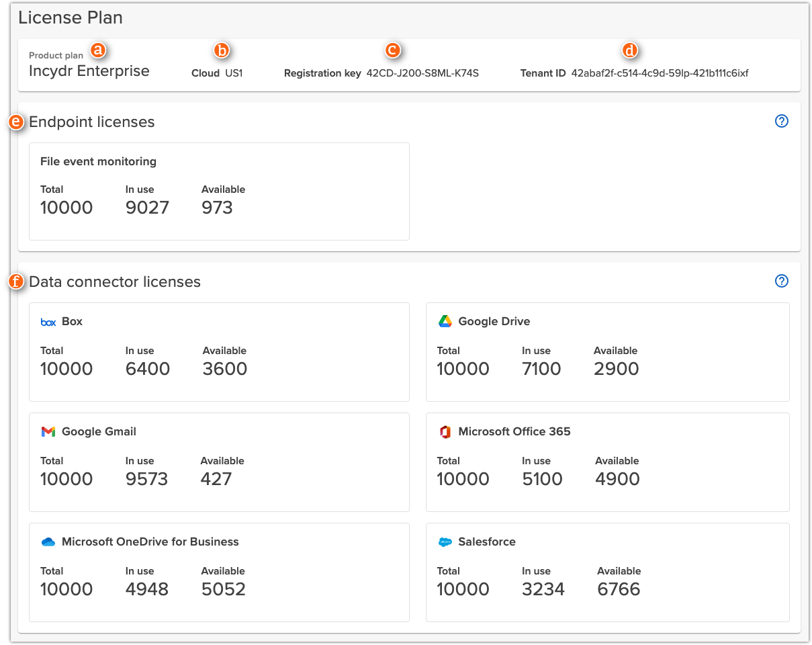
Task: Click the Microsoft Office 365 icon
Action: 445,431
